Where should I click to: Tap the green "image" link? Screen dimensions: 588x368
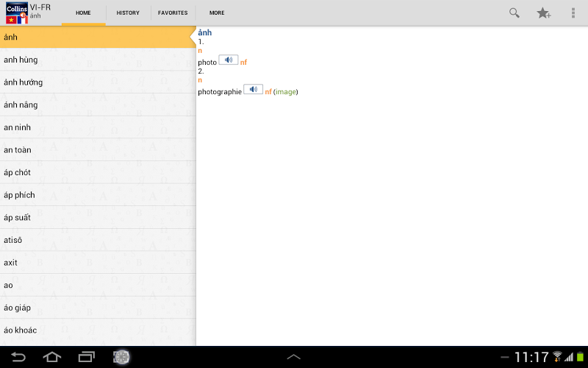click(x=286, y=91)
